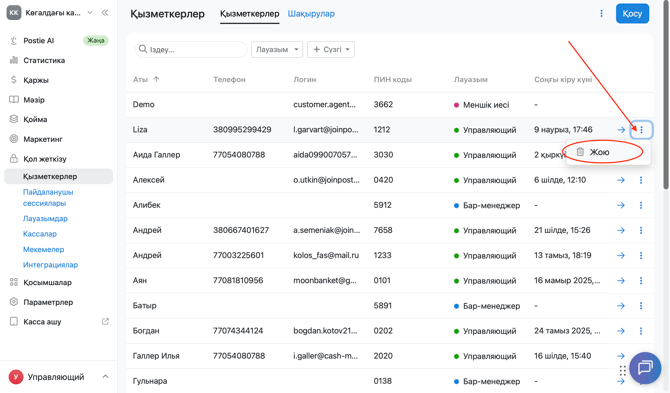
Task: Focus the Іздеу search field
Action: coord(191,50)
